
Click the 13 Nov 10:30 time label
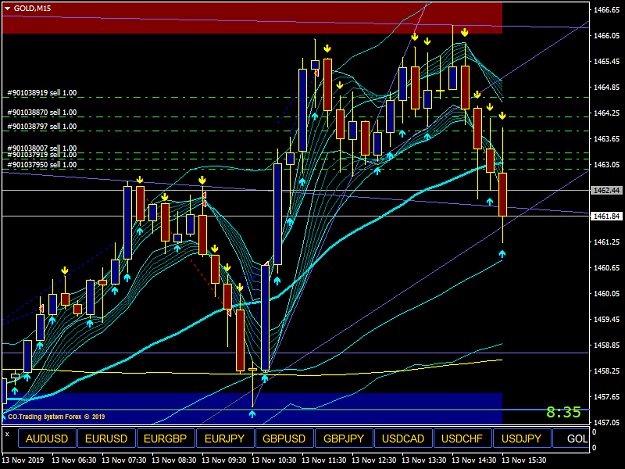[x=274, y=460]
